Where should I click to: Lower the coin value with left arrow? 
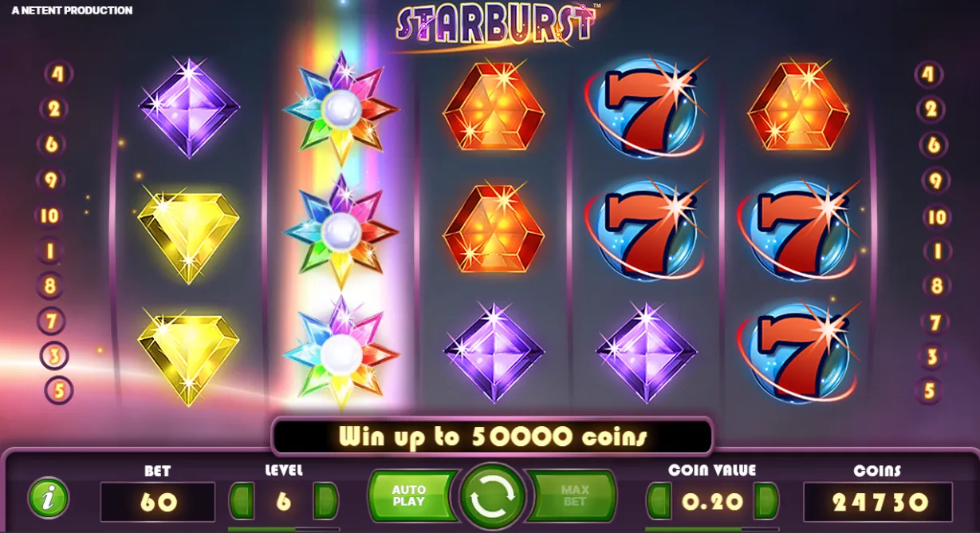659,501
